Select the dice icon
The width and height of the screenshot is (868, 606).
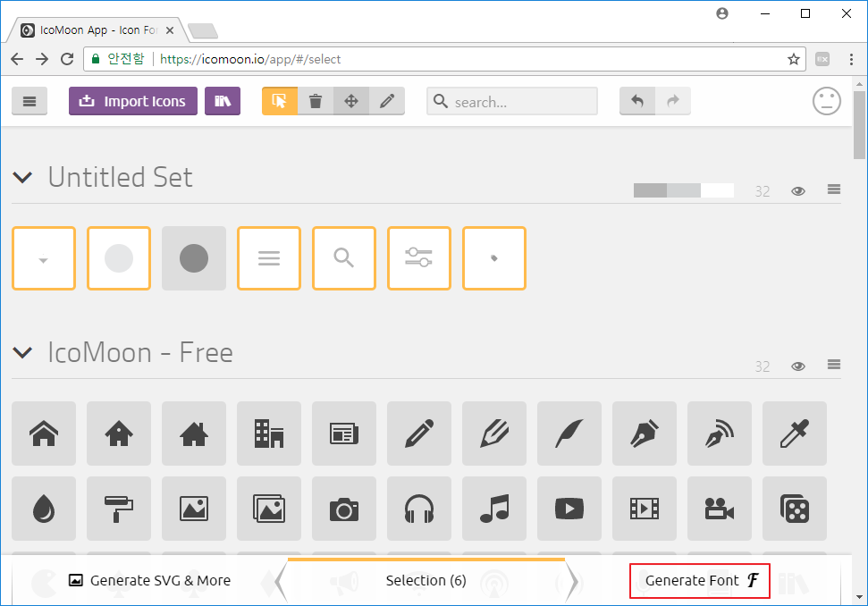pos(795,509)
